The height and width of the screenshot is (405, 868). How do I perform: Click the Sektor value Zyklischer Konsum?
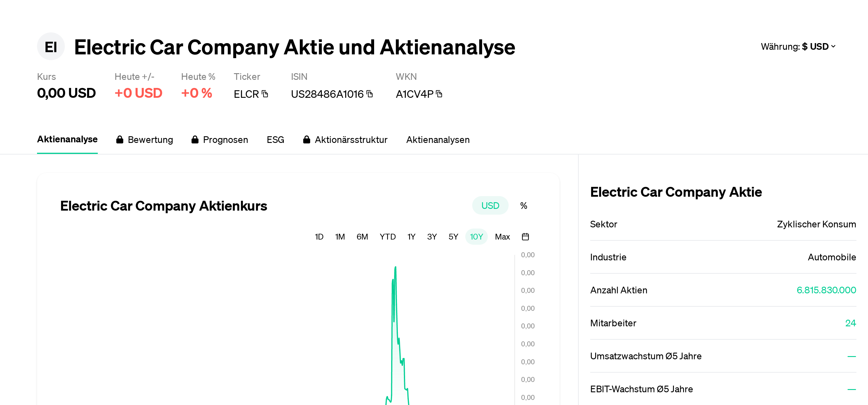click(816, 224)
